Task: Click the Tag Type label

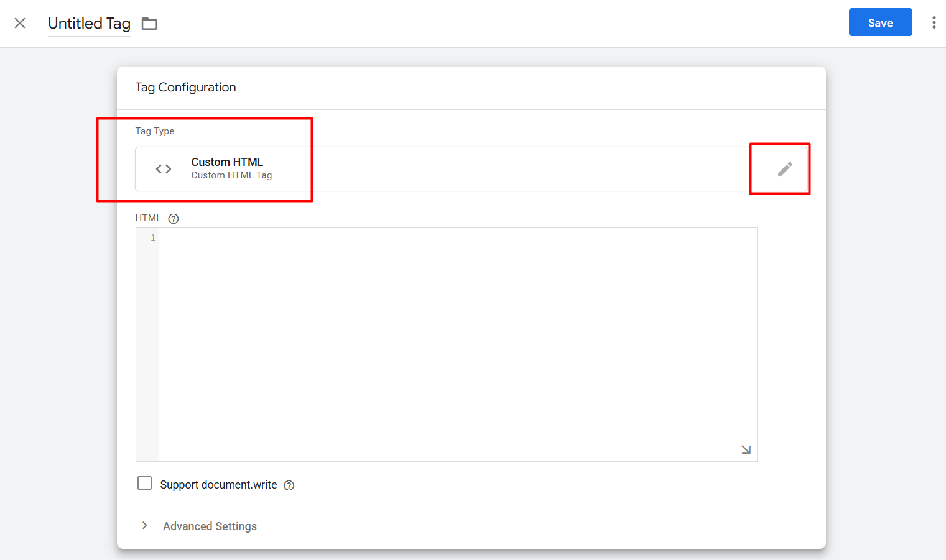Action: point(155,131)
